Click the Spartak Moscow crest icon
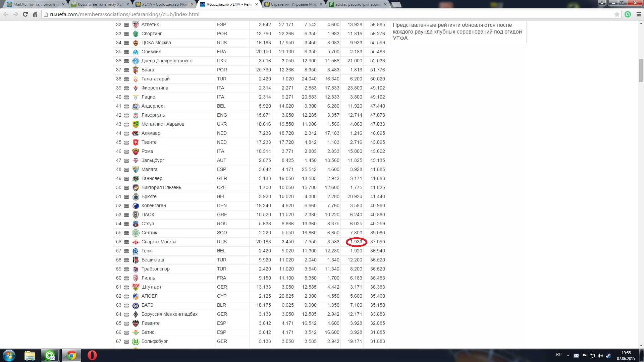Image resolution: width=644 pixels, height=362 pixels. pos(136,242)
